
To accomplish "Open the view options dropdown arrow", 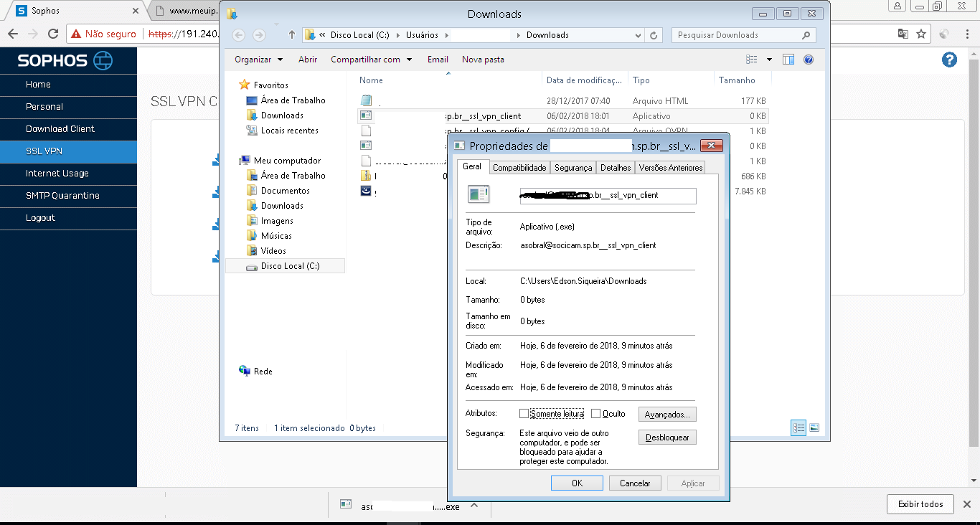I will pos(769,60).
